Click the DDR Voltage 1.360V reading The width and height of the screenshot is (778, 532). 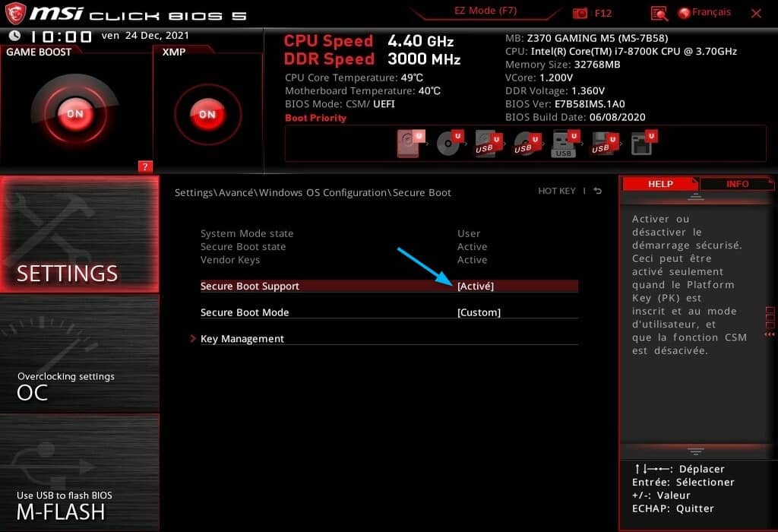pos(555,90)
